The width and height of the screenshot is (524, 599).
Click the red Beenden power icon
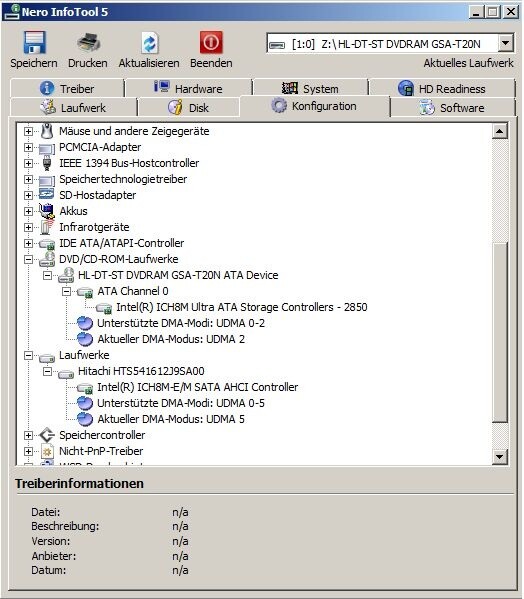(211, 42)
